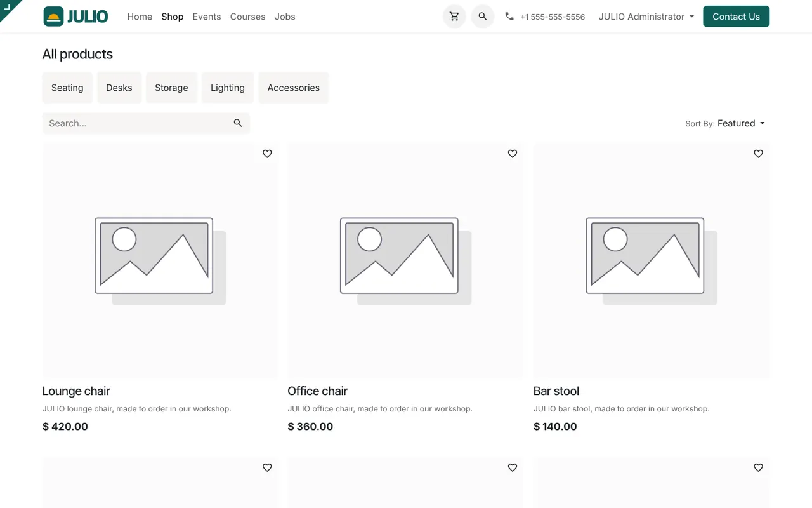Navigate to the Events page

coord(207,17)
